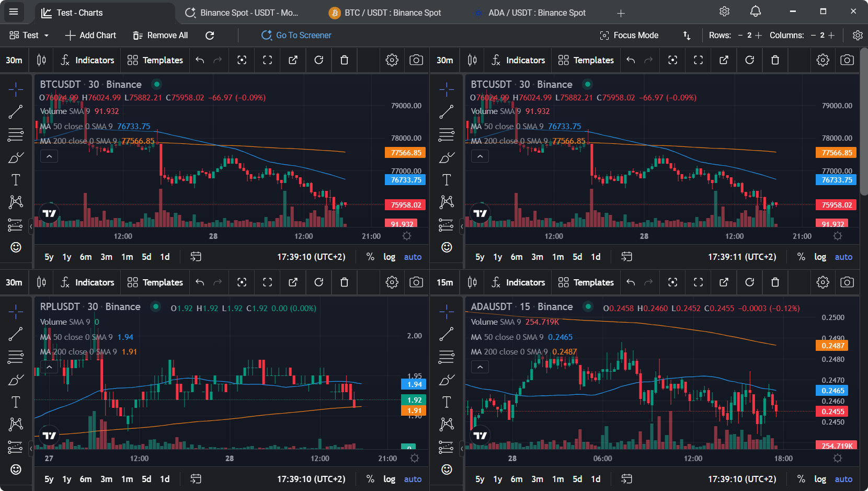Open the text tool in RPLUSDT chart sidebar

[x=16, y=402]
